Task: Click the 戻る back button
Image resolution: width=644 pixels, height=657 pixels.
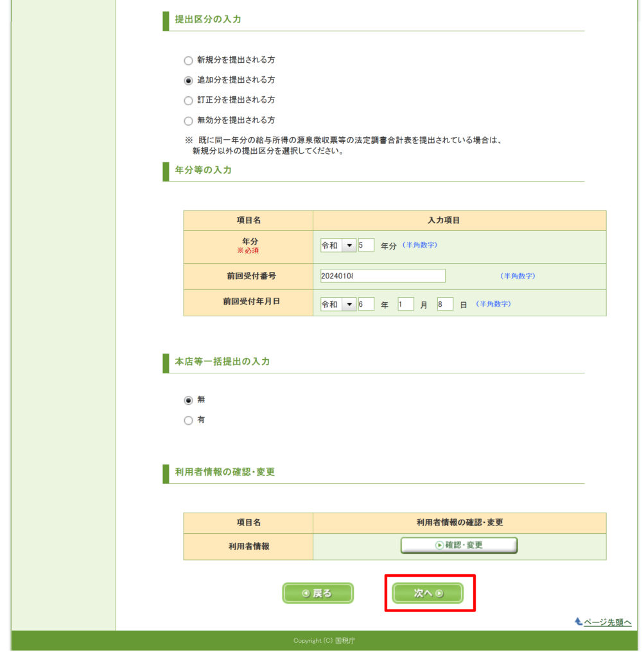Action: pos(318,593)
